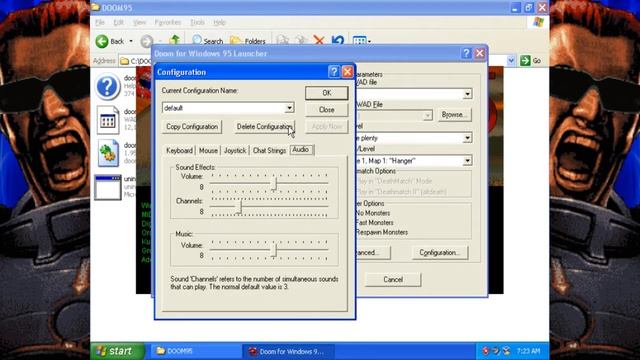The width and height of the screenshot is (640, 360).
Task: Open the Views toolbar icon
Action: point(359,41)
